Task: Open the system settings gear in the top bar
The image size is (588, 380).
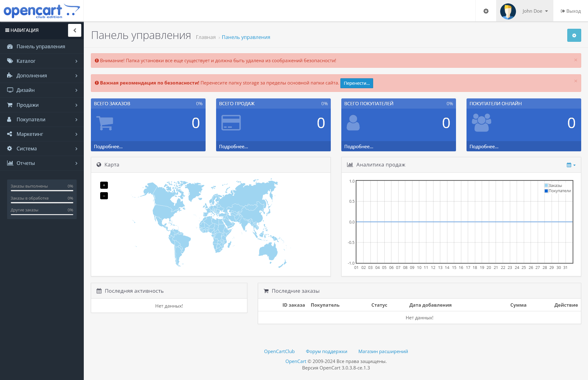Action: pos(485,11)
